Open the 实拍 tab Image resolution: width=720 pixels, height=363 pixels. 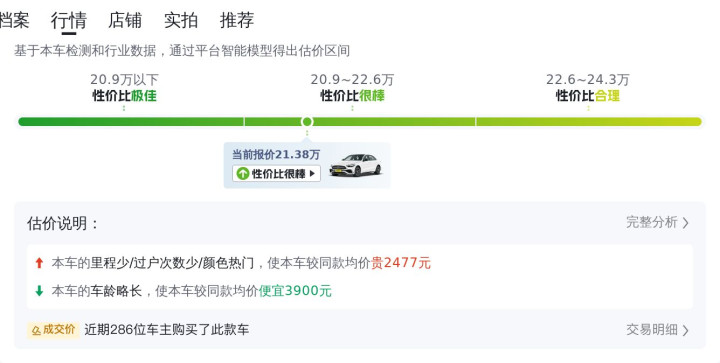[x=181, y=20]
